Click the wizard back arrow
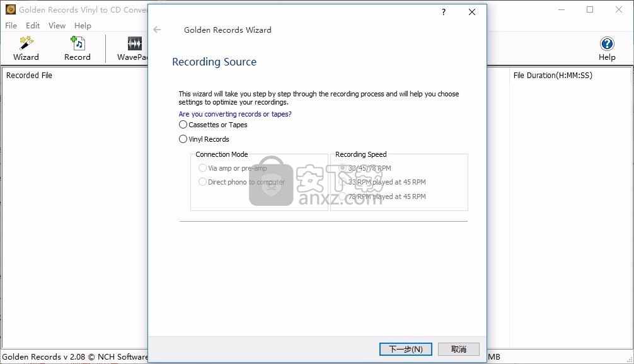The image size is (634, 364). 158,30
